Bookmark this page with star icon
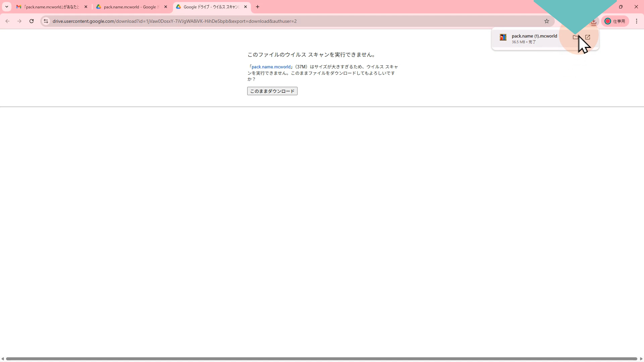The height and width of the screenshot is (362, 644). (547, 21)
